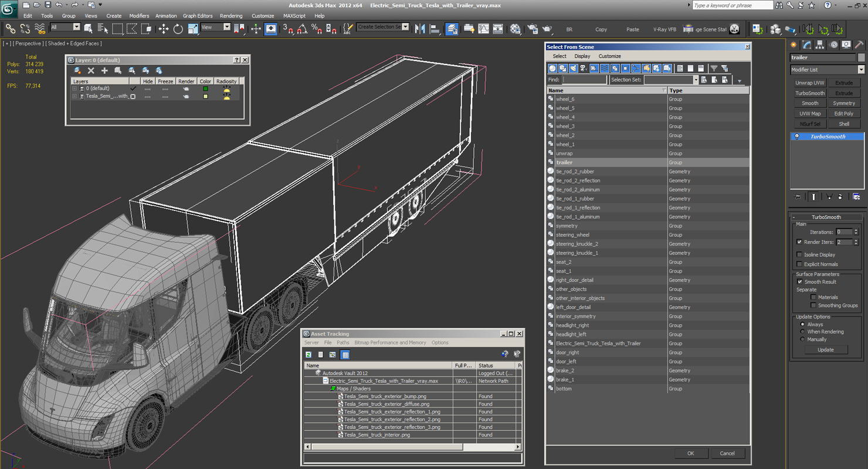This screenshot has width=868, height=469.
Task: Check the Explicit Normals option
Action: click(799, 264)
